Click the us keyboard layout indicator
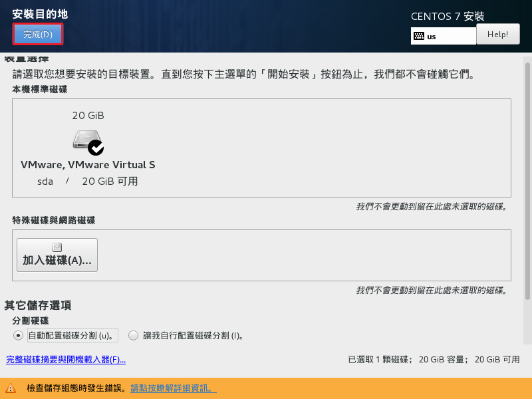 [x=443, y=36]
